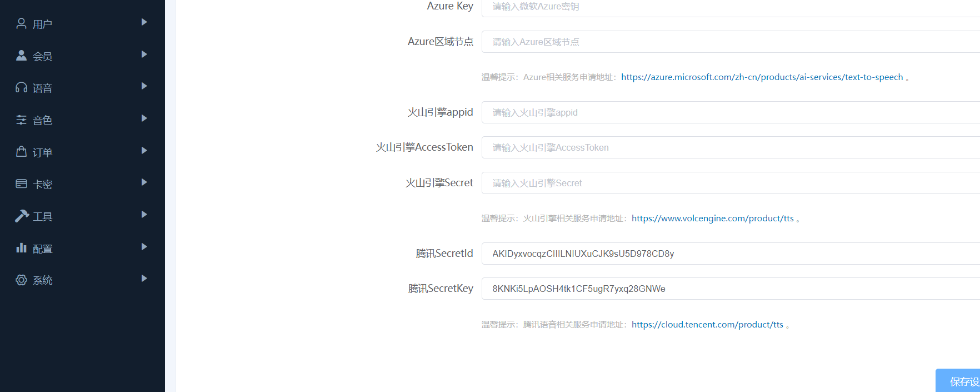Expand the 用户 menu arrow
Screen dimensions: 980x392
click(x=144, y=22)
